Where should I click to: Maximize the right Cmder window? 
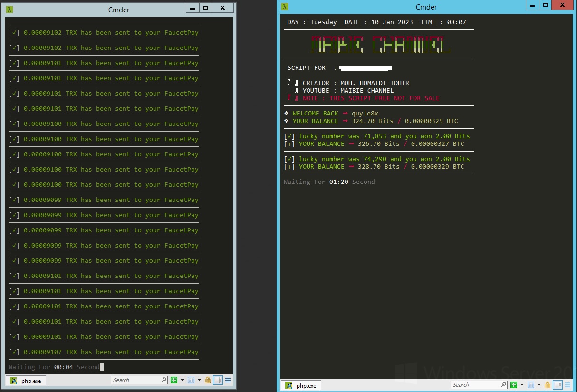coord(546,5)
